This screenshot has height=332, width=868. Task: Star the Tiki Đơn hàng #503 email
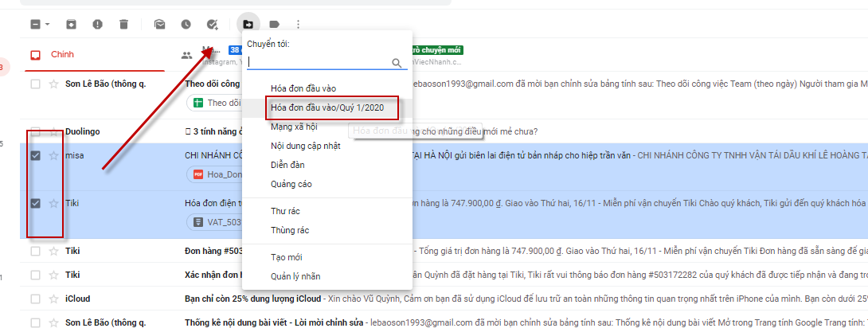(x=53, y=252)
